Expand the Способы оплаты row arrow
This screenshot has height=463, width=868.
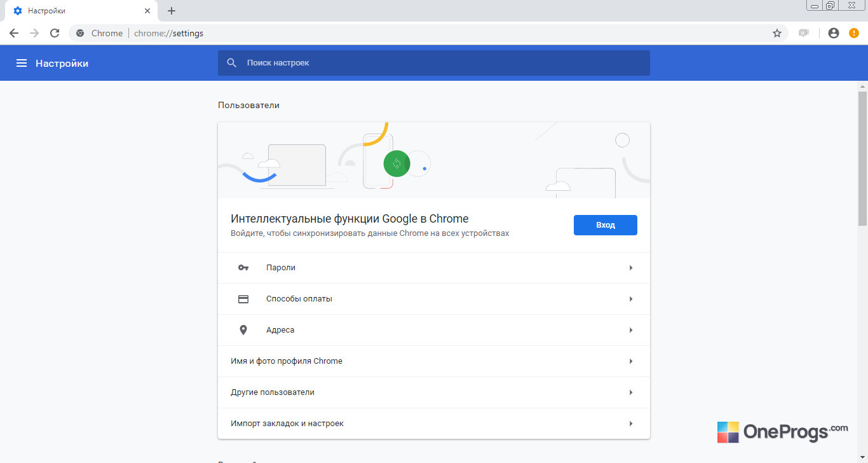point(631,299)
